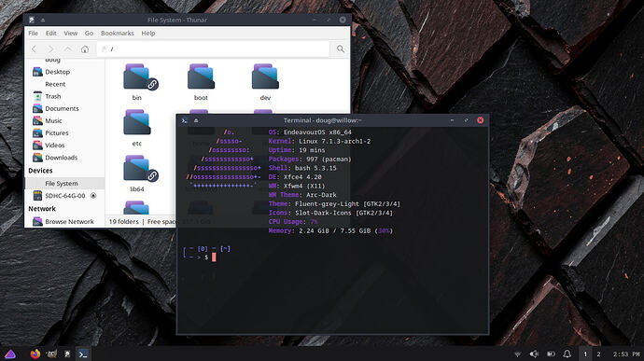Click the 2:53 PM clock
644x361 pixels.
[626, 354]
